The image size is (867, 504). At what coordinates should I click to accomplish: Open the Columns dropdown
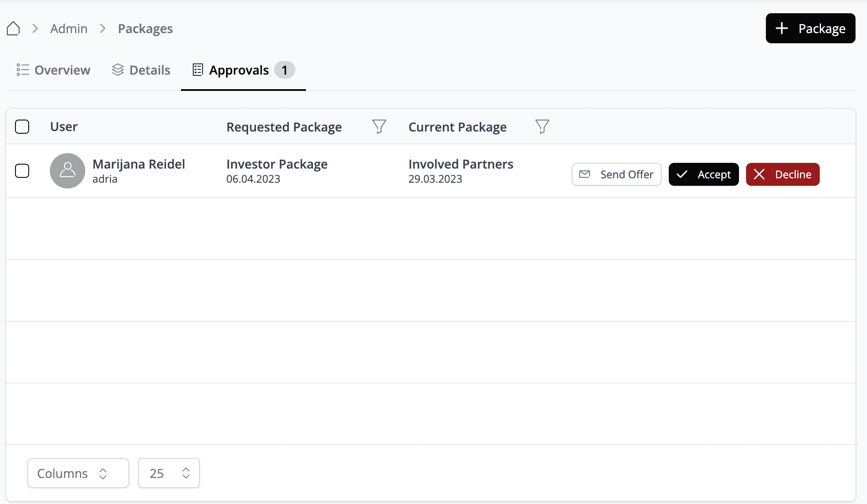click(x=78, y=473)
